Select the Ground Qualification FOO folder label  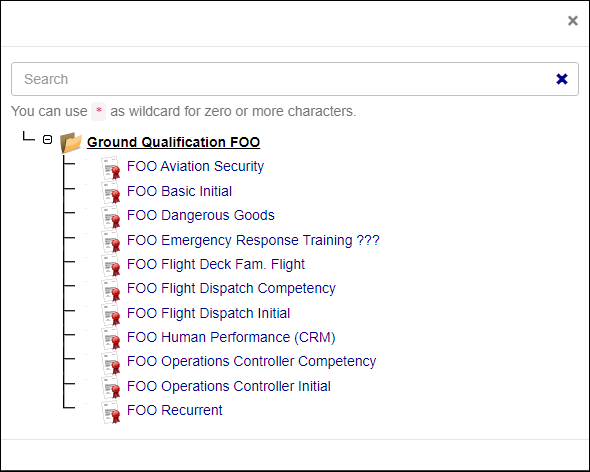tap(173, 142)
